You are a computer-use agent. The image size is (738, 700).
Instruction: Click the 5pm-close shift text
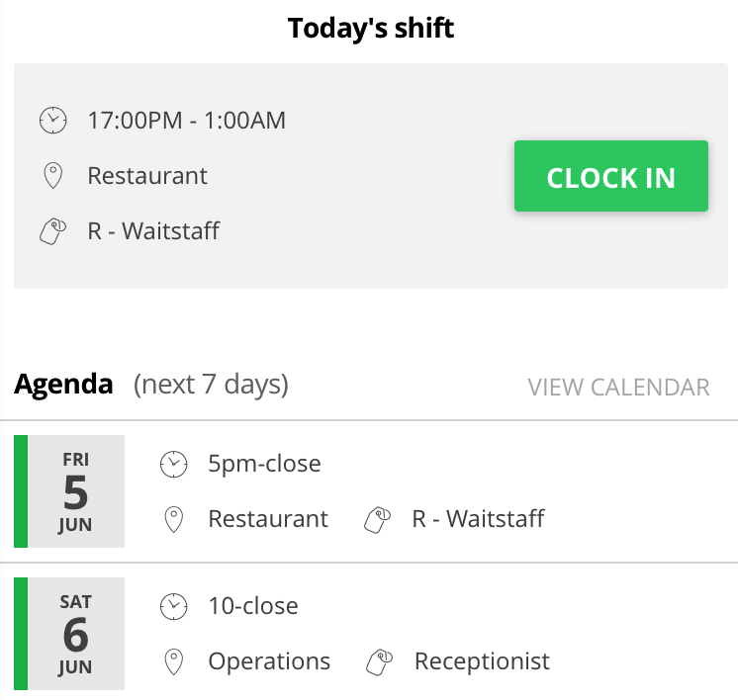[264, 464]
